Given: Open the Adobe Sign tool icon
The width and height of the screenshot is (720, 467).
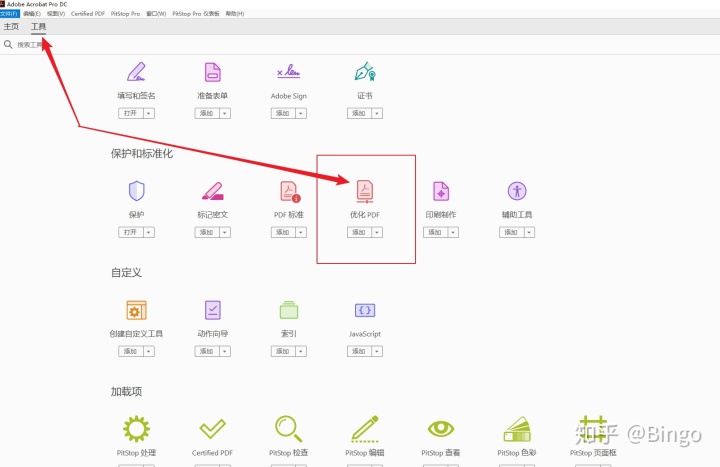Looking at the screenshot, I should click(288, 71).
